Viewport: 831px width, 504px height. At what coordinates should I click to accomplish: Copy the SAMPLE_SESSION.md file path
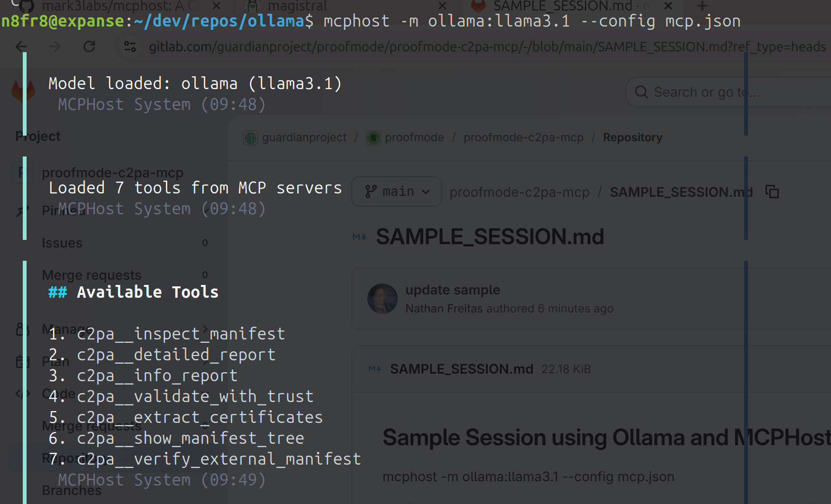point(772,192)
